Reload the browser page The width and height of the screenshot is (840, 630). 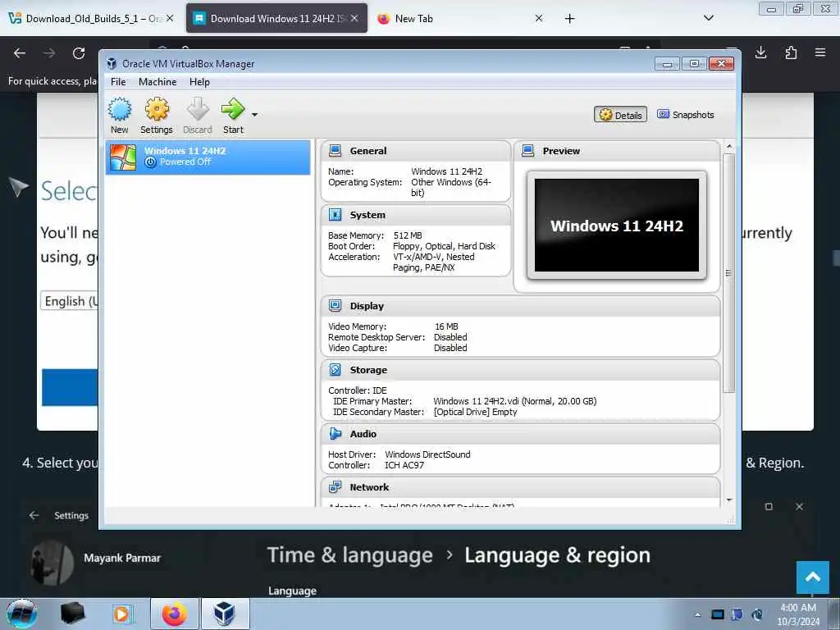(x=79, y=53)
